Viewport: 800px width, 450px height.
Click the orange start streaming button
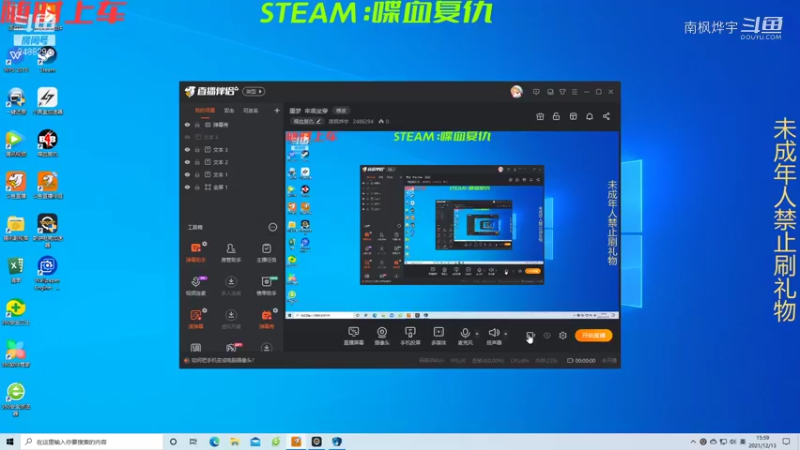[593, 335]
